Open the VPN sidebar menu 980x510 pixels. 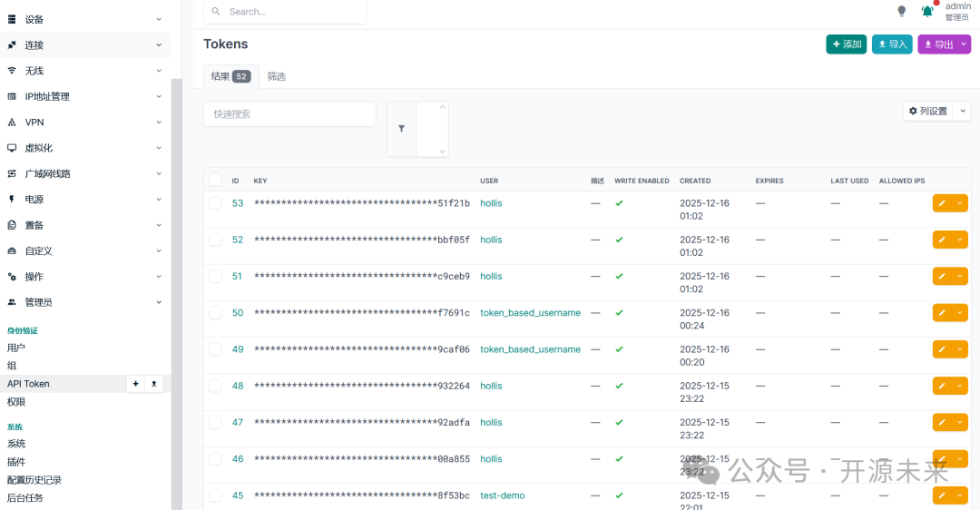tap(85, 122)
